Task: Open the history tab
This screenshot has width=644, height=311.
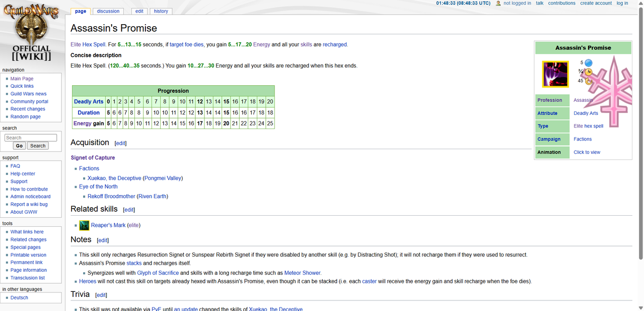Action: pos(161,11)
